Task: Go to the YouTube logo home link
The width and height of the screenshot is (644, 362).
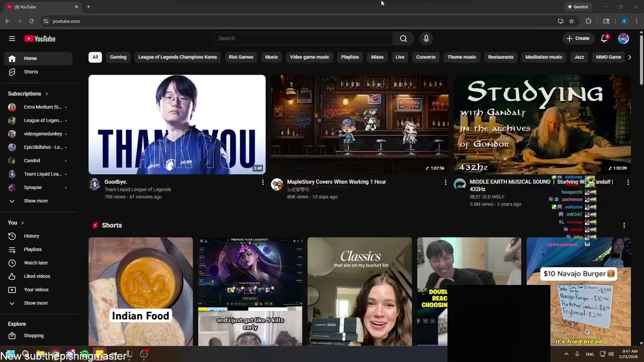Action: [40, 39]
